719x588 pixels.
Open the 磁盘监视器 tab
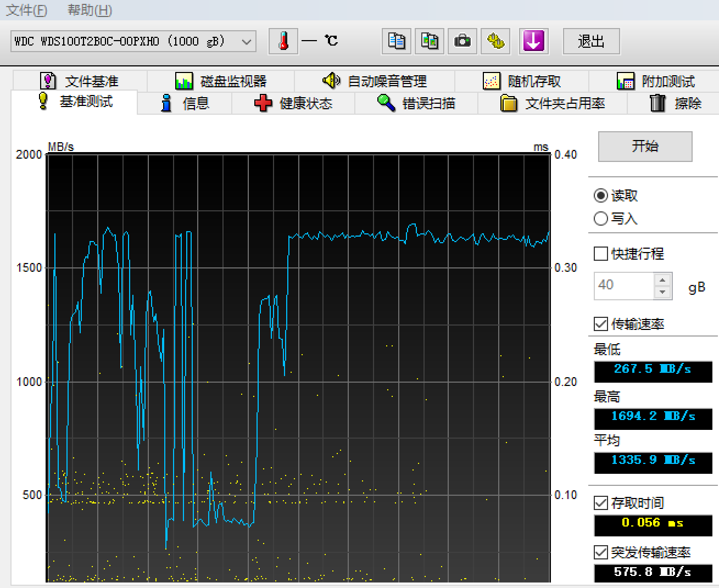[x=221, y=81]
